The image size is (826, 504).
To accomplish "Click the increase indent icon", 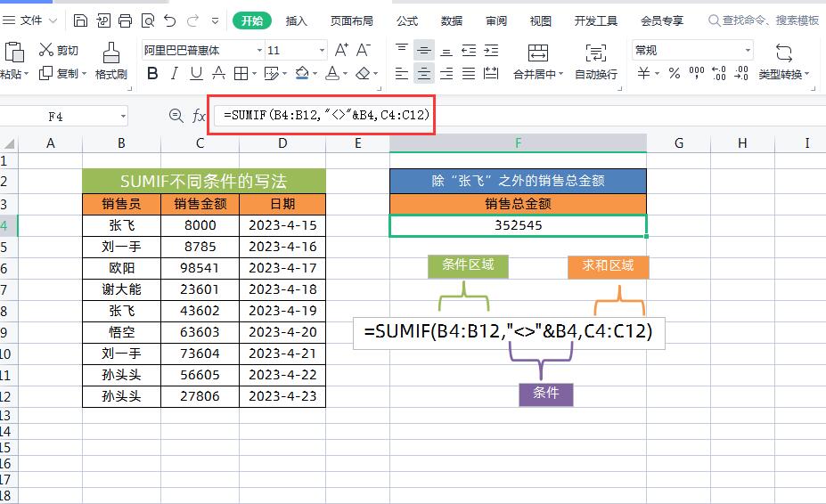I will tap(491, 50).
